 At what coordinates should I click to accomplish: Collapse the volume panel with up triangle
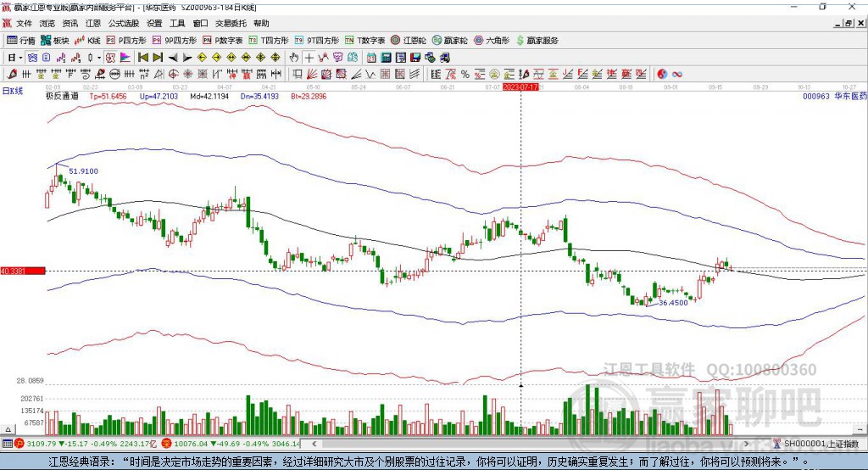[x=8, y=429]
